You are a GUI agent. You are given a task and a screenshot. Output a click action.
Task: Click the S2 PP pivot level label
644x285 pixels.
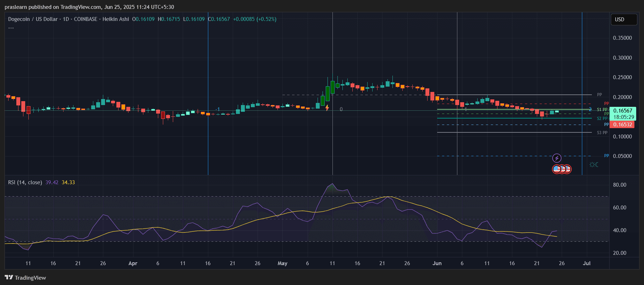click(x=602, y=119)
